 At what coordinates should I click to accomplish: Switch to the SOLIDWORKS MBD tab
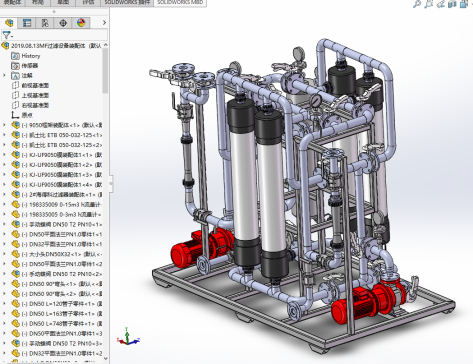tap(180, 2)
